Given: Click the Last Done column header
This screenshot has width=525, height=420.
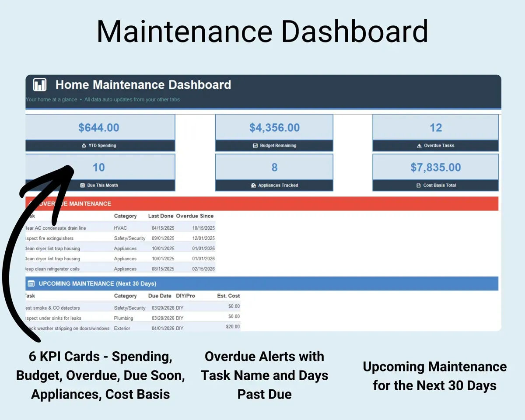Looking at the screenshot, I should pyautogui.click(x=161, y=216).
